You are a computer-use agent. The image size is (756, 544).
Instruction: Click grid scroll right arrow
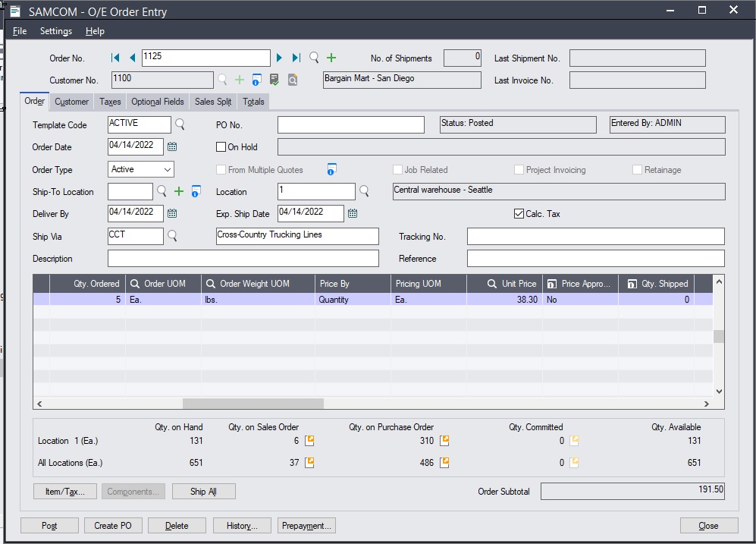[x=707, y=404]
